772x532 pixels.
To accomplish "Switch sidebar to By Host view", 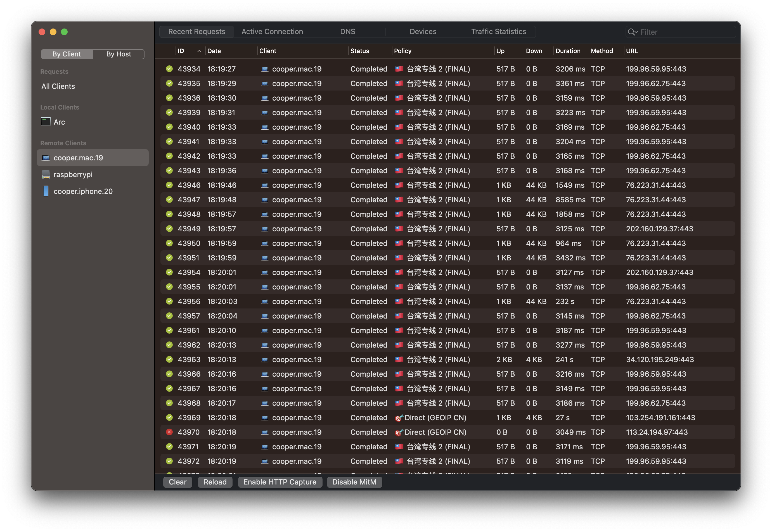I will (119, 54).
